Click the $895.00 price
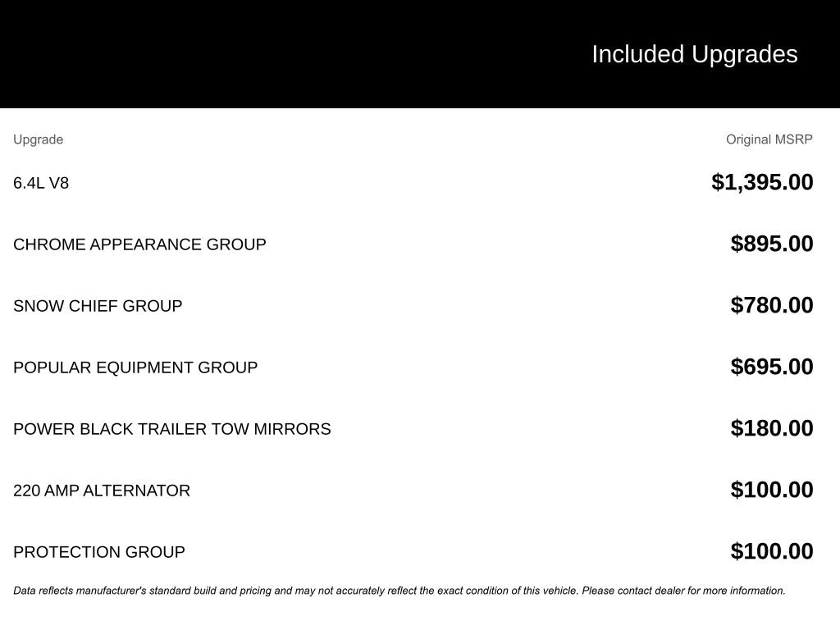840x630 pixels. 772,244
